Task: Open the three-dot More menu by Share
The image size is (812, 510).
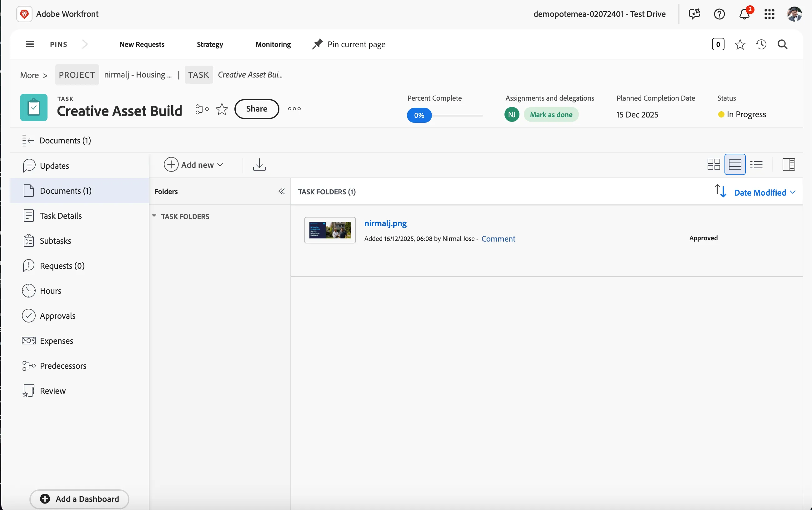Action: click(x=294, y=109)
